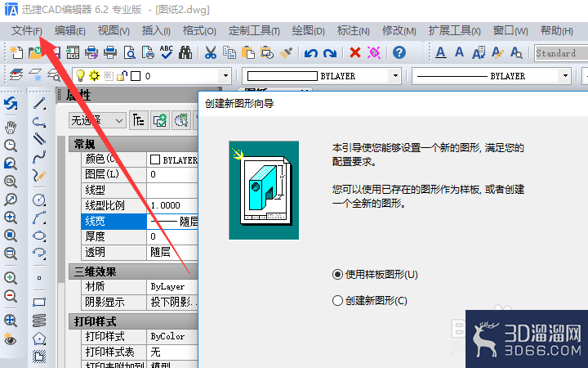Collapse the 三维效果 property group
This screenshot has width=588, height=368.
coord(133,272)
